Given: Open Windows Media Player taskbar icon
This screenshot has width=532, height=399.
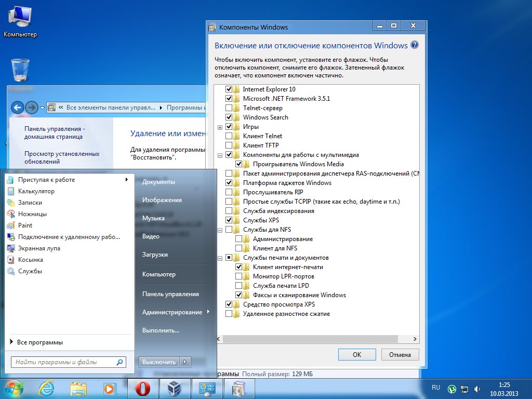Looking at the screenshot, I should pos(110,389).
